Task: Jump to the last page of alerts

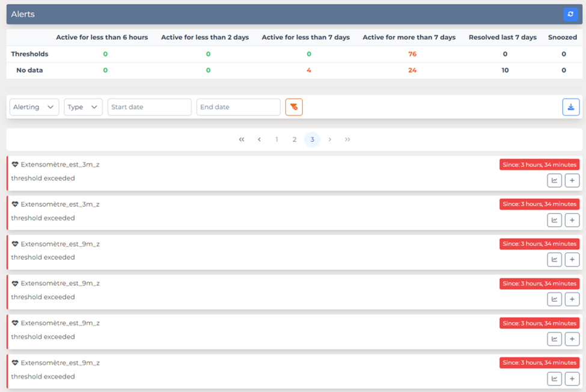Action: (x=347, y=139)
